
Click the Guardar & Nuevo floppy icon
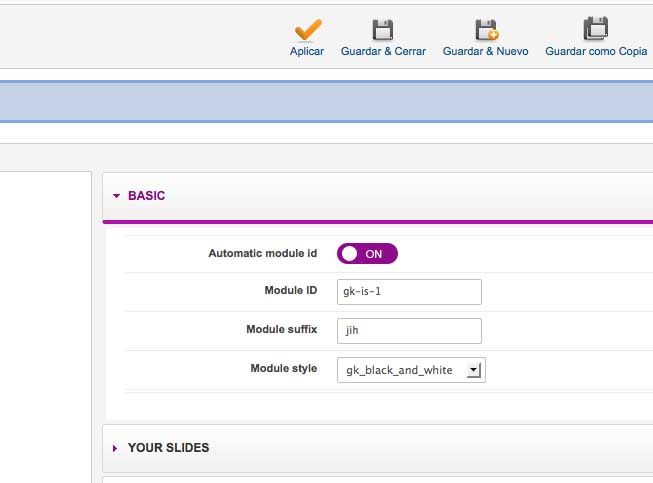click(486, 30)
